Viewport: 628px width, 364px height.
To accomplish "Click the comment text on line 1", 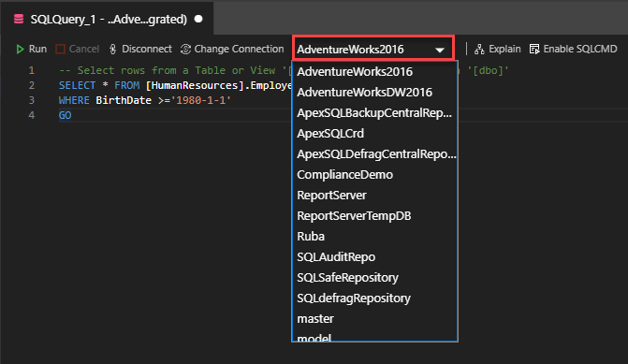I will click(x=175, y=70).
